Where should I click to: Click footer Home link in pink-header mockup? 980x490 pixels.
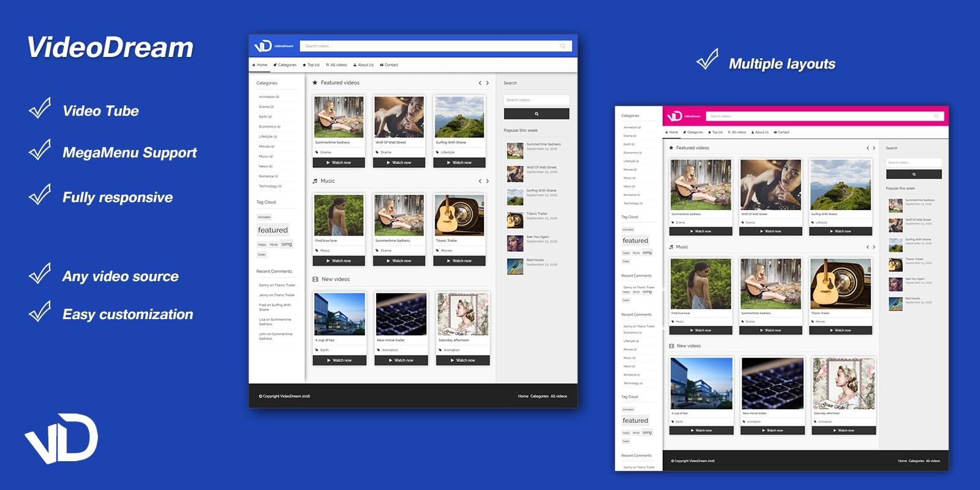tap(902, 461)
